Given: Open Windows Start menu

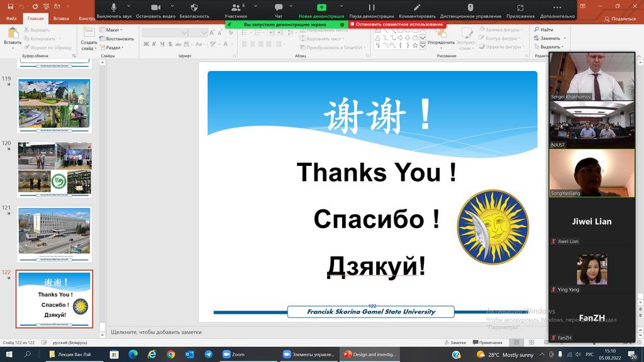Looking at the screenshot, I should click(x=9, y=354).
